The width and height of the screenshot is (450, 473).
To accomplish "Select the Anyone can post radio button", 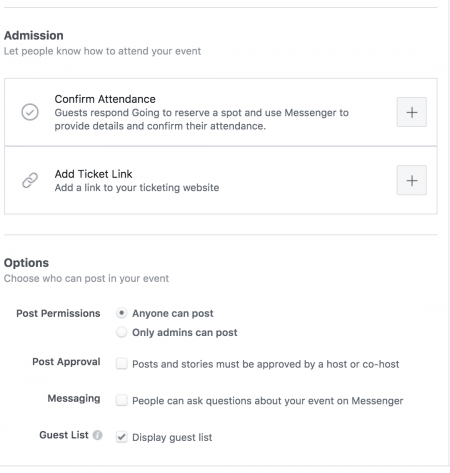I will click(x=121, y=313).
